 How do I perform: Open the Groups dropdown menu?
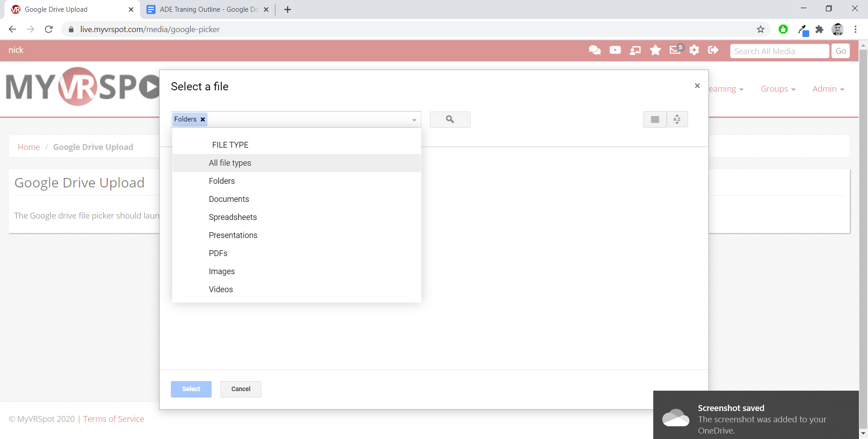point(778,89)
